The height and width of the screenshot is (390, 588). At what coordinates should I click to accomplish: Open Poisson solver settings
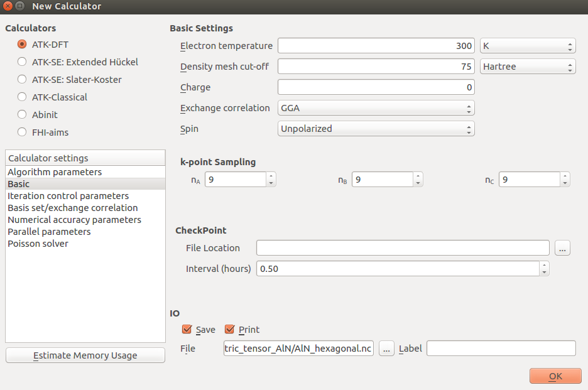click(x=85, y=244)
